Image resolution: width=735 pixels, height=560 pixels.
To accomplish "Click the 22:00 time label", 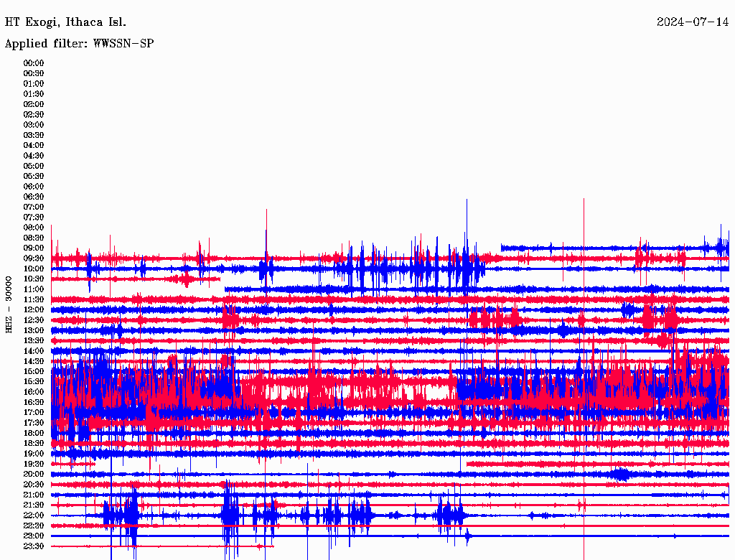I will [x=34, y=515].
